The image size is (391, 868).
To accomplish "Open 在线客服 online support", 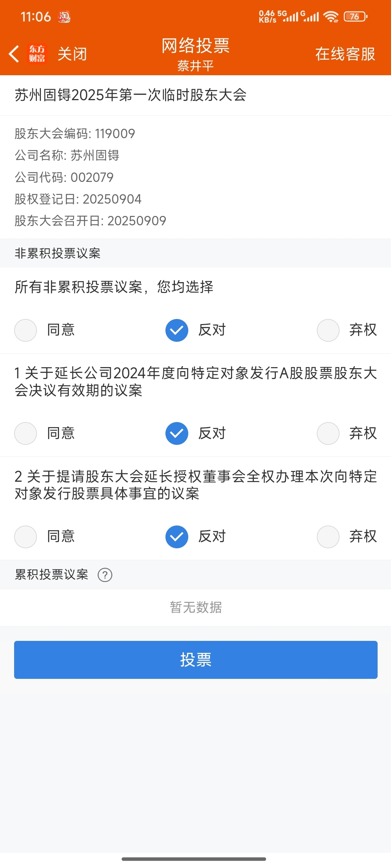I will click(345, 54).
